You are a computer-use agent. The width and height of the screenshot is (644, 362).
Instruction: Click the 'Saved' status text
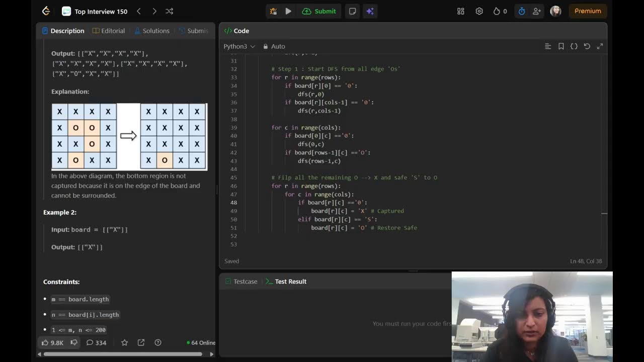(232, 261)
